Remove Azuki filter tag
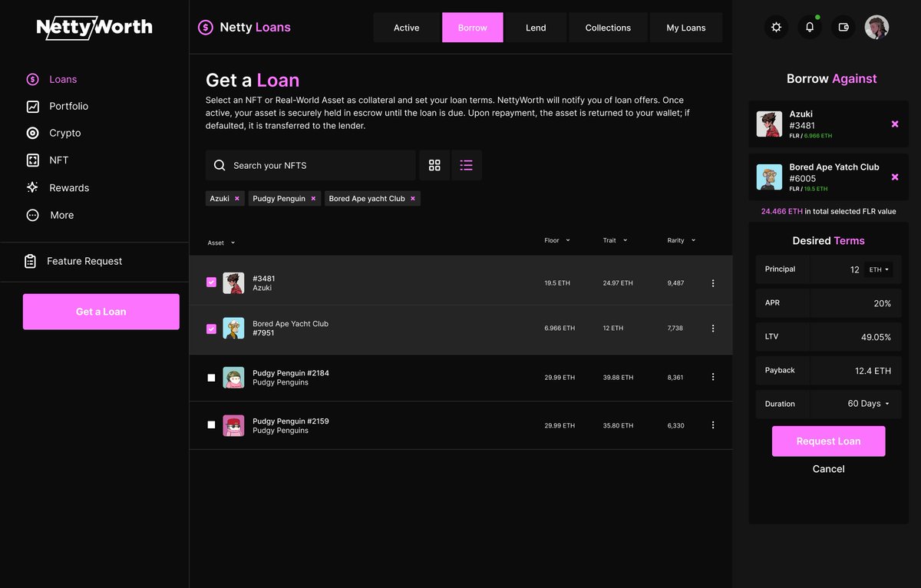Image resolution: width=921 pixels, height=588 pixels. coord(237,199)
